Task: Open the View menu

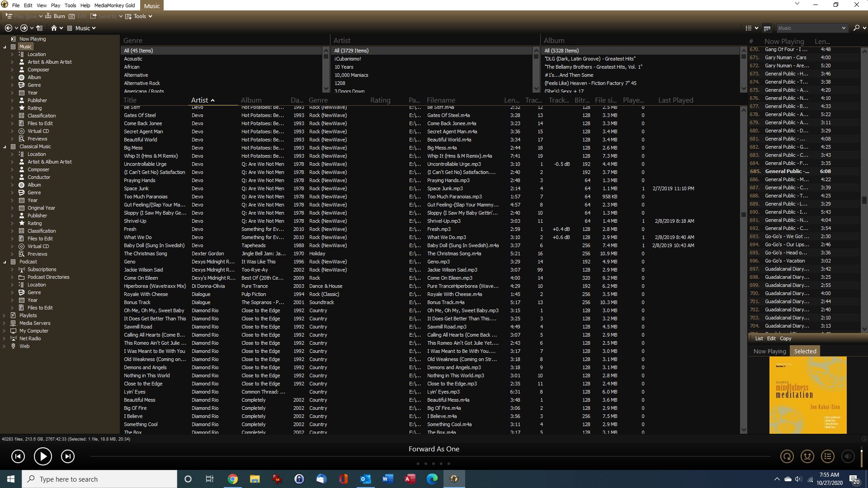Action: (42, 5)
